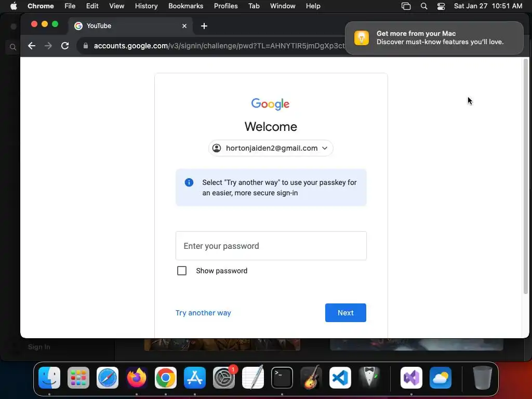Click the Enter your password field
The image size is (532, 399).
coord(271,246)
